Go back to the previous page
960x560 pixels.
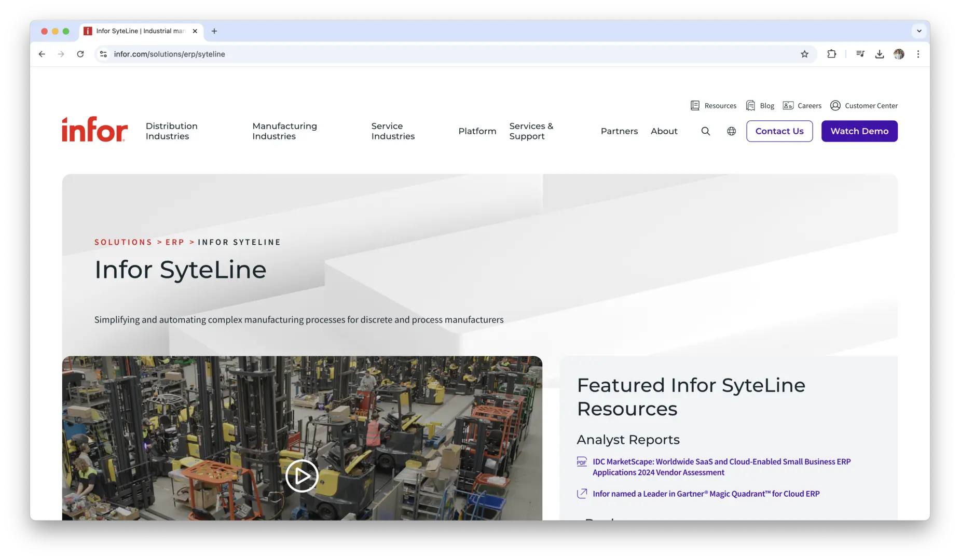[x=42, y=54]
